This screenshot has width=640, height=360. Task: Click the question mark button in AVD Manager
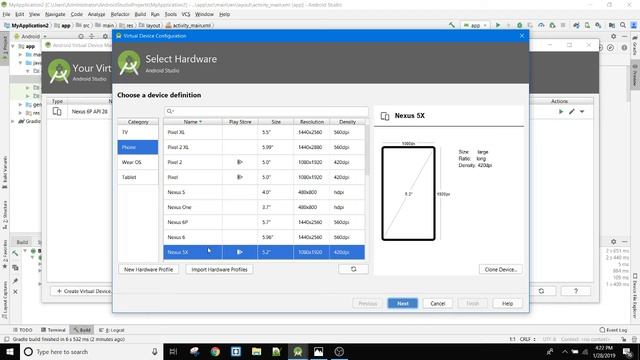click(x=576, y=291)
